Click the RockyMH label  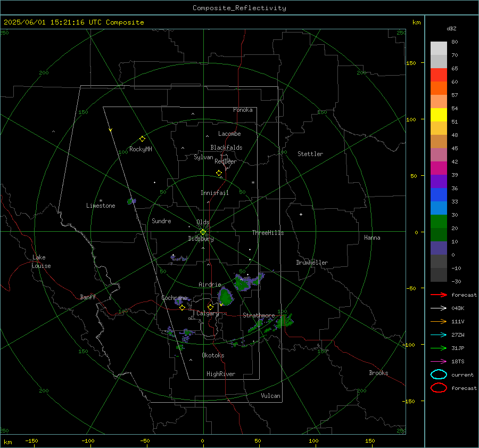(141, 149)
